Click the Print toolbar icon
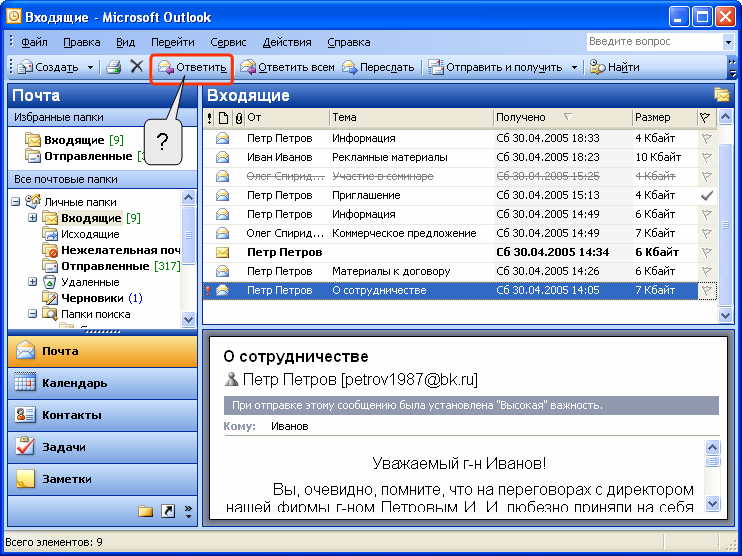This screenshot has width=742, height=556. [114, 67]
